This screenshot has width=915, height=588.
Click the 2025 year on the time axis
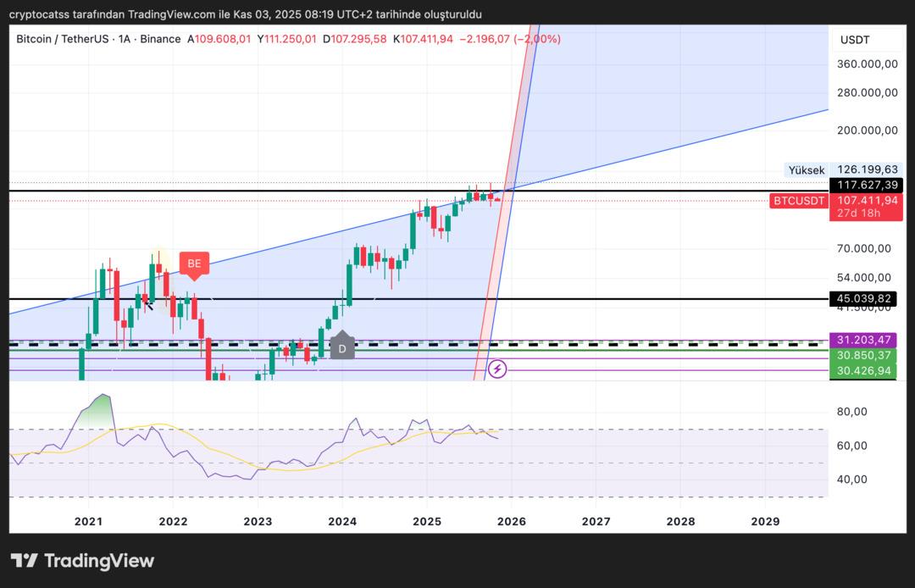tap(426, 522)
